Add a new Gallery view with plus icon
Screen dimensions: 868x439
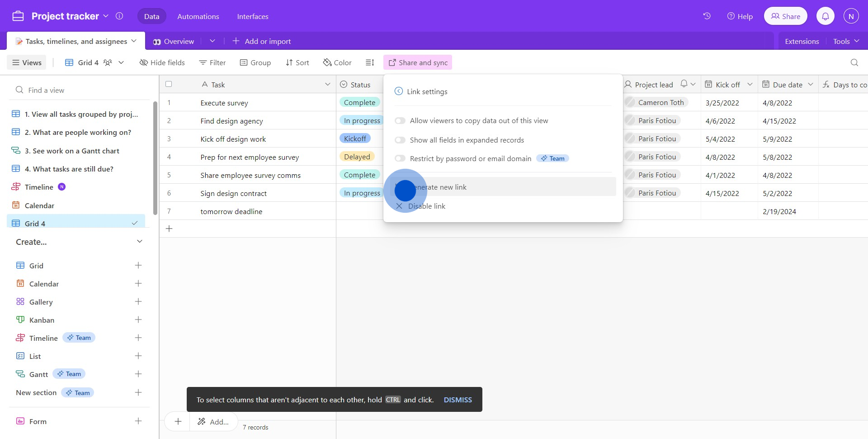click(x=138, y=302)
